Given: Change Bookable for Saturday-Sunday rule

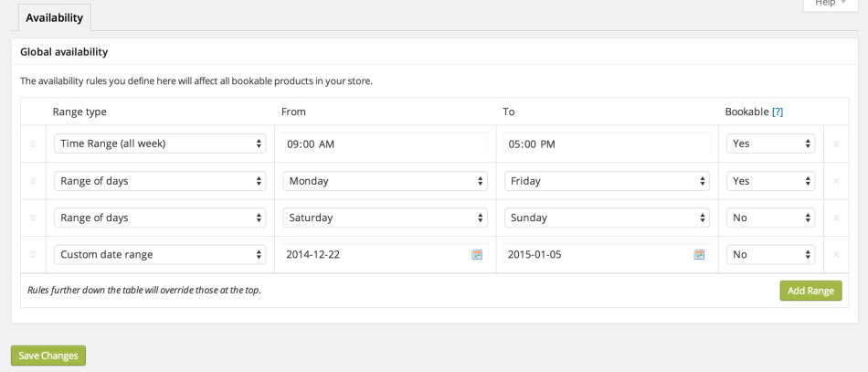Looking at the screenshot, I should (770, 218).
